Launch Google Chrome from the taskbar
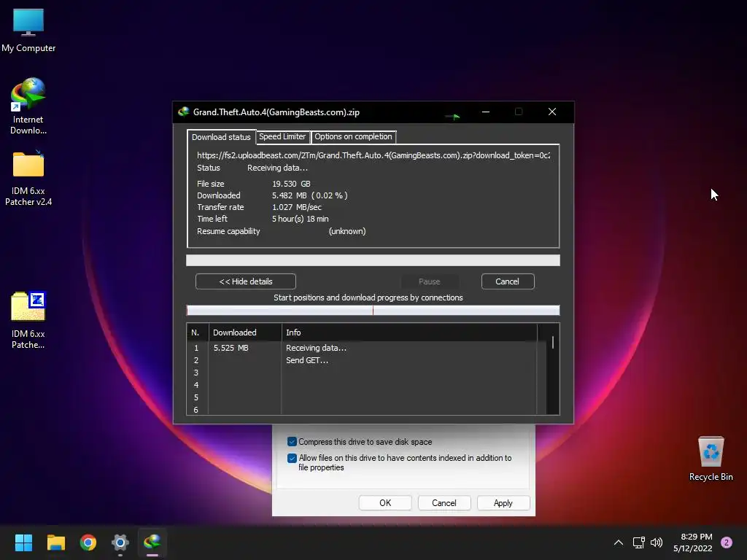This screenshot has width=747, height=560. pos(88,542)
